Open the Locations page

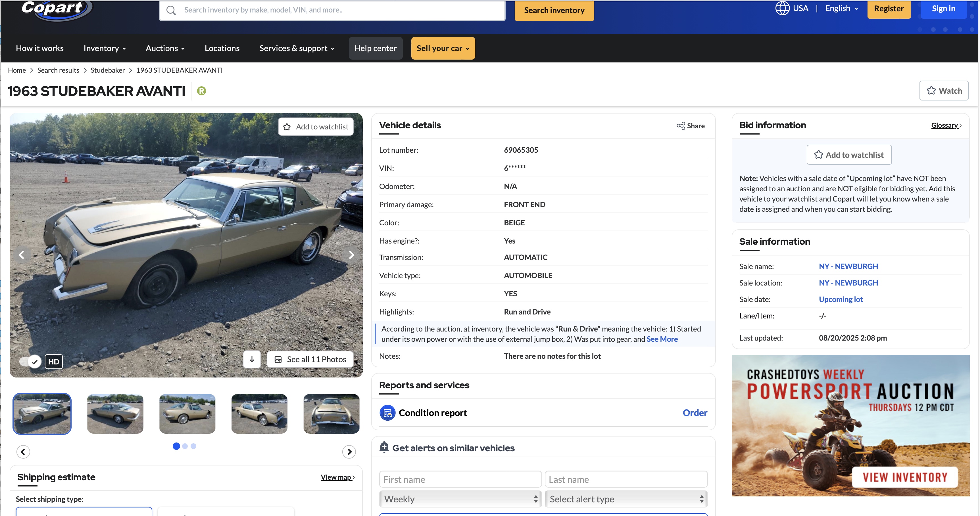(222, 48)
